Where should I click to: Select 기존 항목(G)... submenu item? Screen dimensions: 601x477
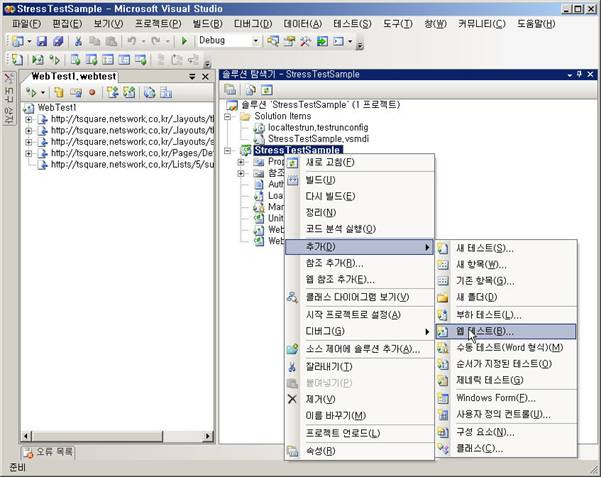(x=506, y=281)
